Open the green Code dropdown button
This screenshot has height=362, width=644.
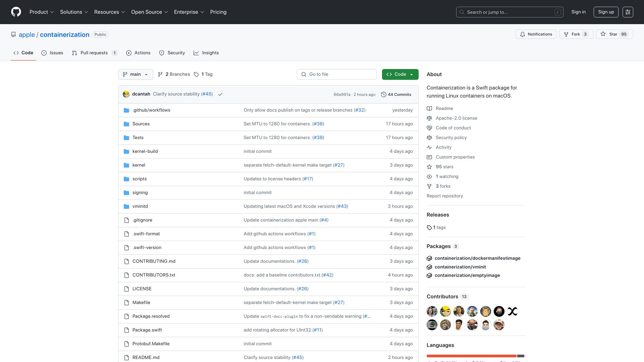coord(400,74)
